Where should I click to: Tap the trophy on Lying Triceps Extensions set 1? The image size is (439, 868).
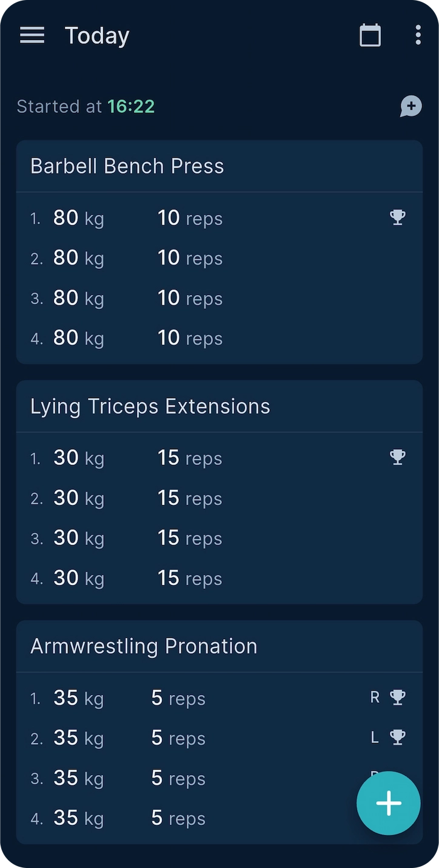397,457
